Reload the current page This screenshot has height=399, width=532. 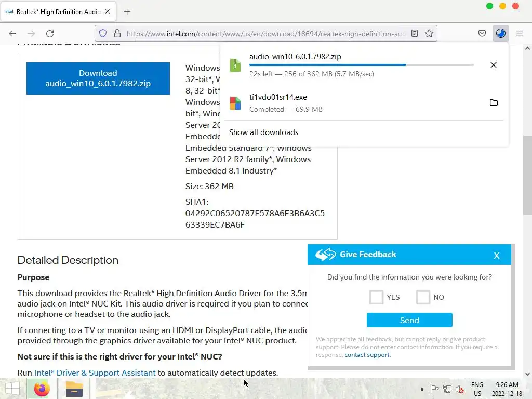[50, 33]
